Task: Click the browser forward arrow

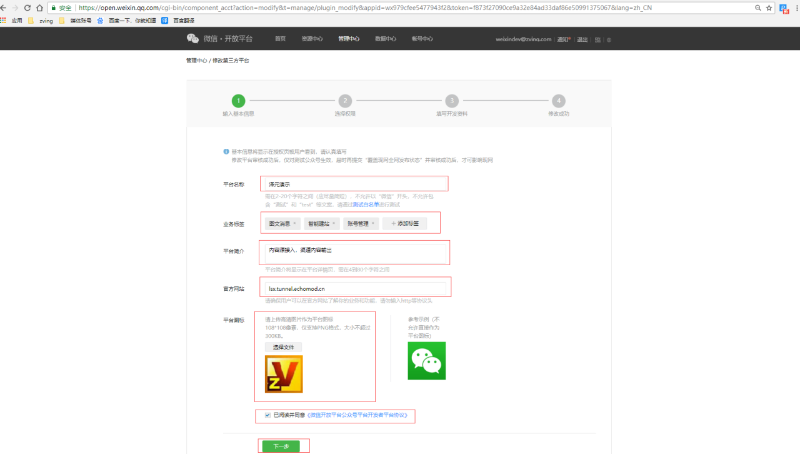Action: [15, 8]
